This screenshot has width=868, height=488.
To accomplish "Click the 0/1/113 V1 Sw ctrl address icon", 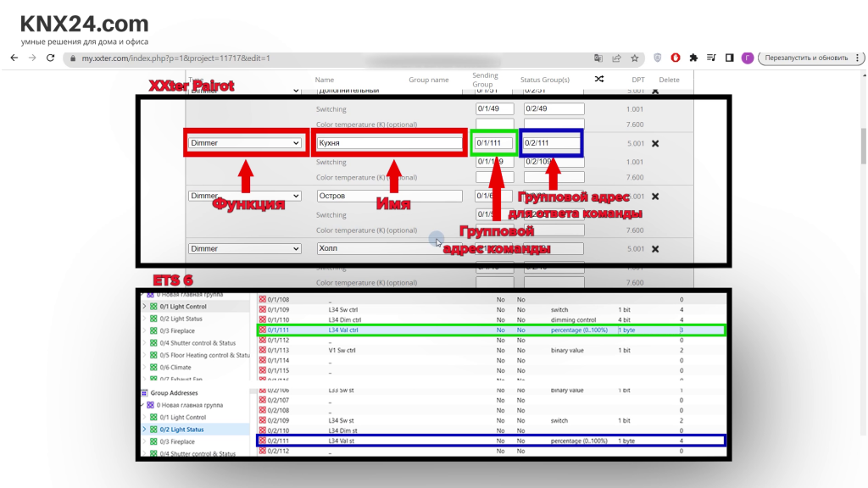I will tap(263, 350).
